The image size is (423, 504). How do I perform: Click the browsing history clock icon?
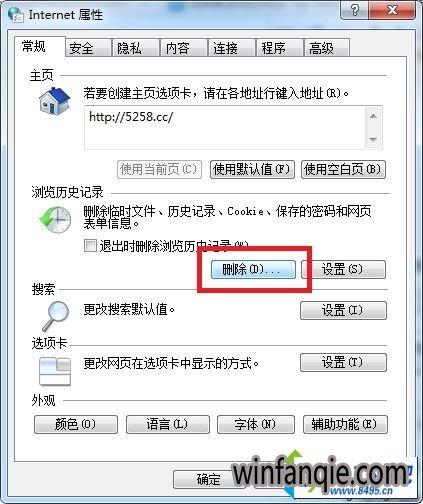click(55, 219)
